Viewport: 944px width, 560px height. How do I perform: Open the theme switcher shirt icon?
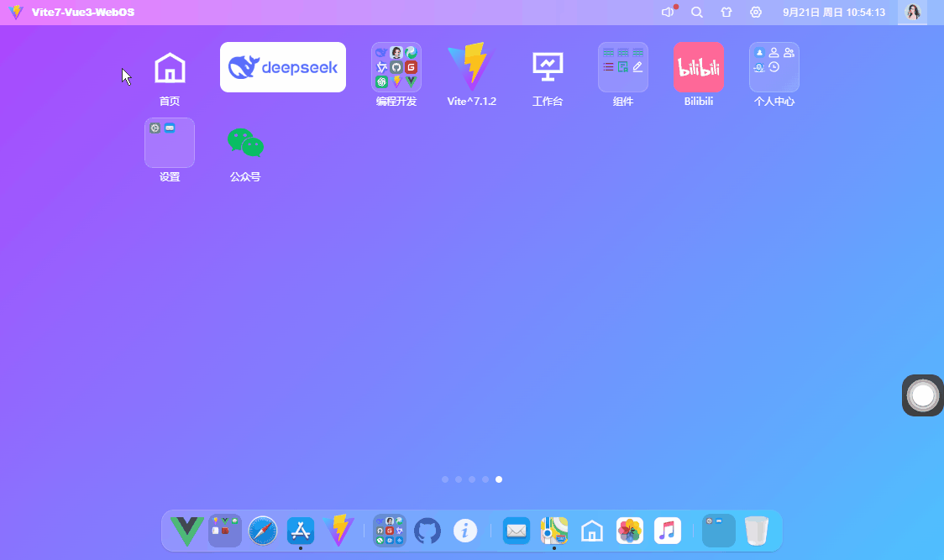(726, 12)
